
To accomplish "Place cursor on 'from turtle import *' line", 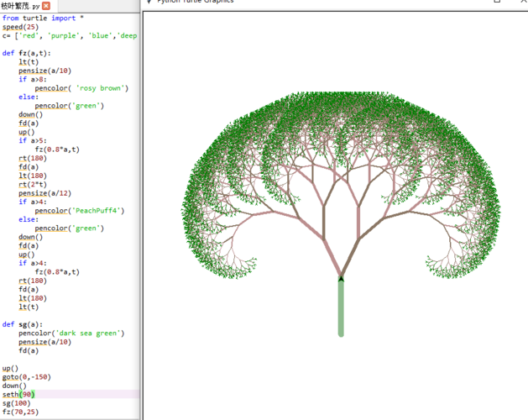I will tap(42, 18).
